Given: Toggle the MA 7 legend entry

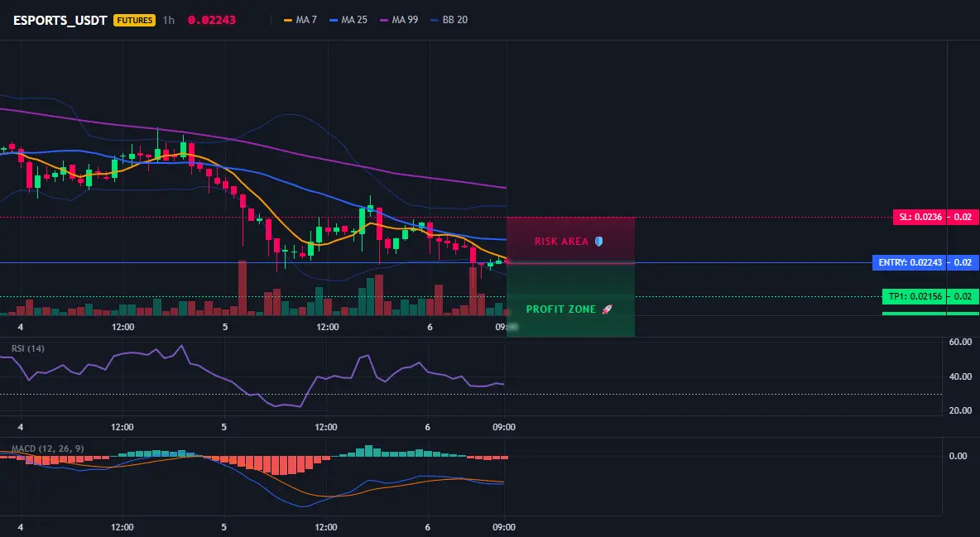Looking at the screenshot, I should click(300, 20).
